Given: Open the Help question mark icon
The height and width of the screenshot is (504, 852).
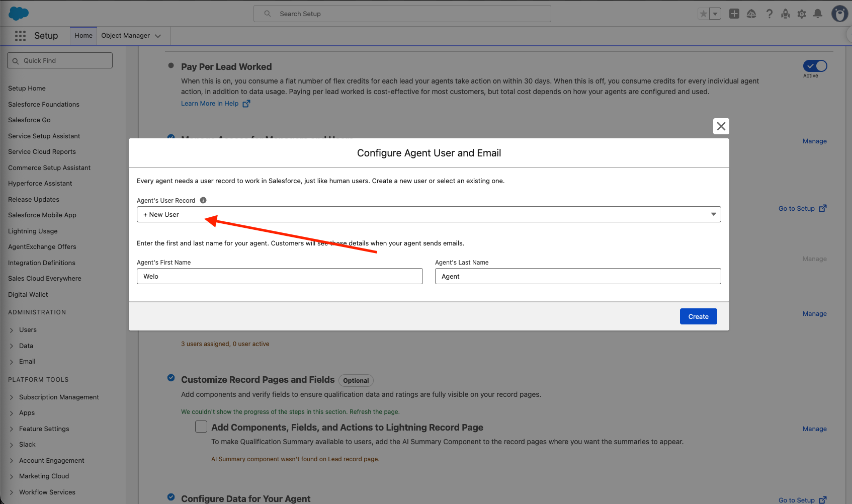Looking at the screenshot, I should (x=769, y=14).
